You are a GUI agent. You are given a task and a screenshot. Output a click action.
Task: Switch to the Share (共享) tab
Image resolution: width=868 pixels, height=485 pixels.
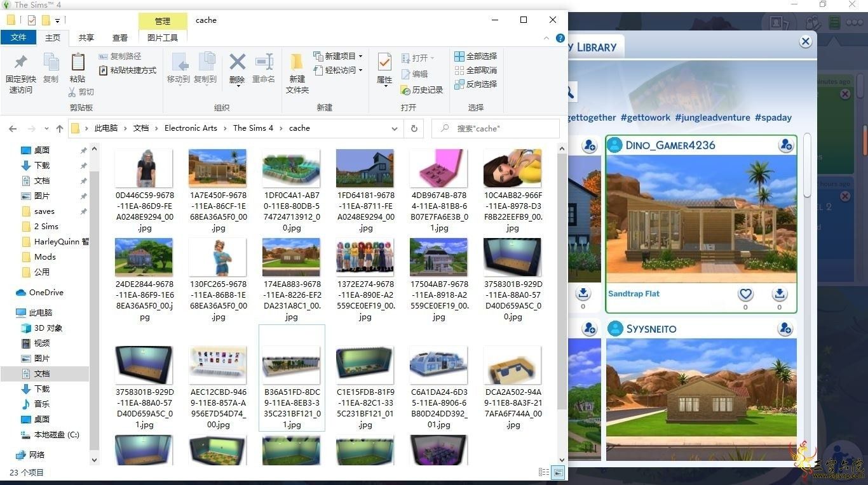(x=86, y=38)
